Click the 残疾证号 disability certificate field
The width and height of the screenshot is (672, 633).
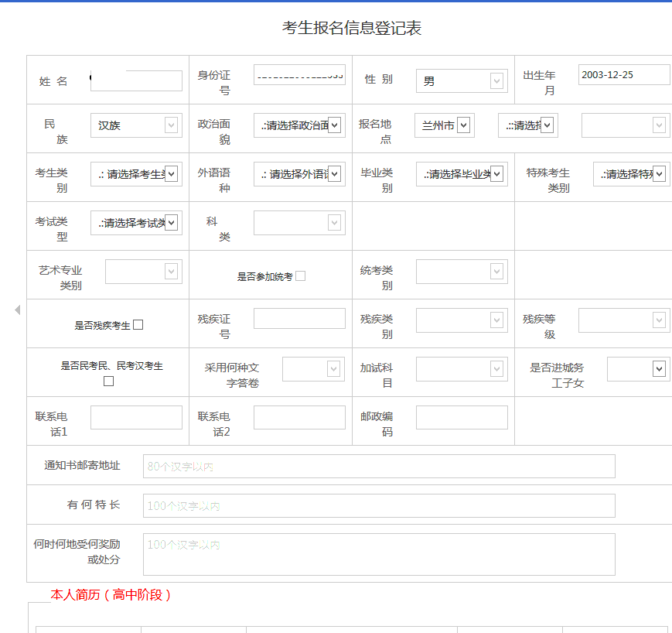click(299, 318)
